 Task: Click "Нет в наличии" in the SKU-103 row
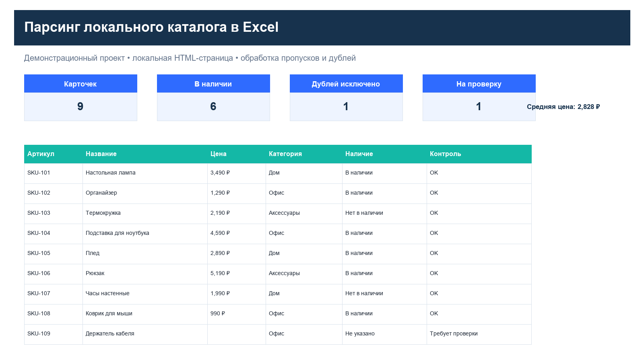click(364, 213)
